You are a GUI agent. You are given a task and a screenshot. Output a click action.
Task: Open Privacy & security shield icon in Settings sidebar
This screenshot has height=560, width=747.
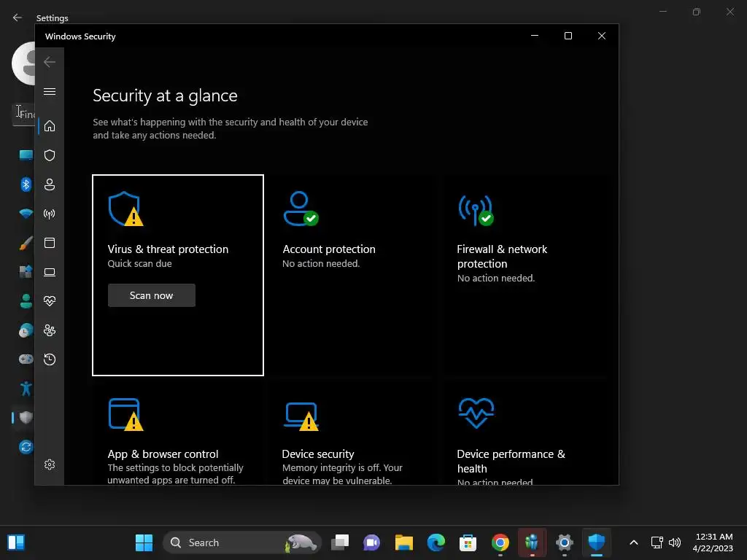26,418
